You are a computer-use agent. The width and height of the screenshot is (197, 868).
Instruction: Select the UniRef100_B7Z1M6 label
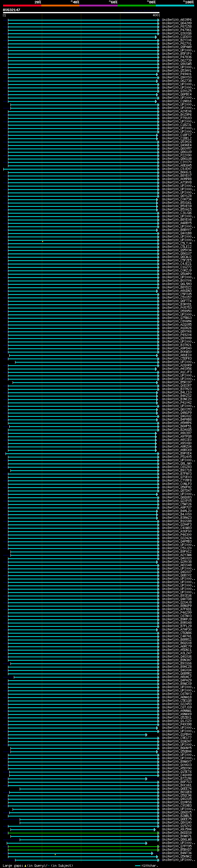tap(176, 779)
